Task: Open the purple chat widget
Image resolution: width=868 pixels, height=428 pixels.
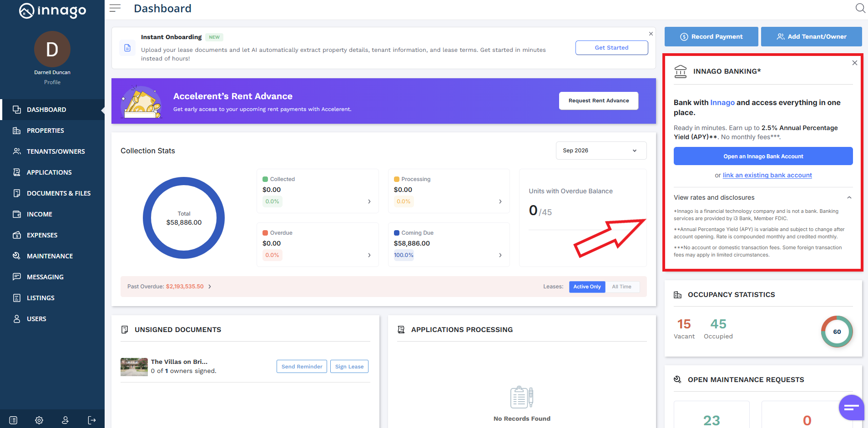Action: (x=851, y=408)
